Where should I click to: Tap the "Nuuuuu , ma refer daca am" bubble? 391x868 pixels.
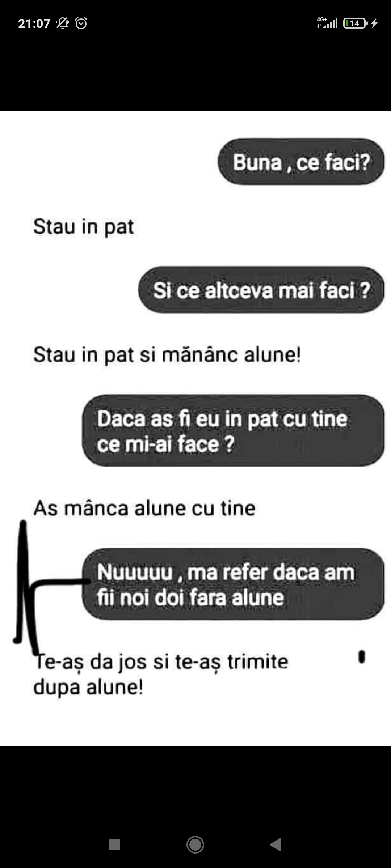[234, 584]
